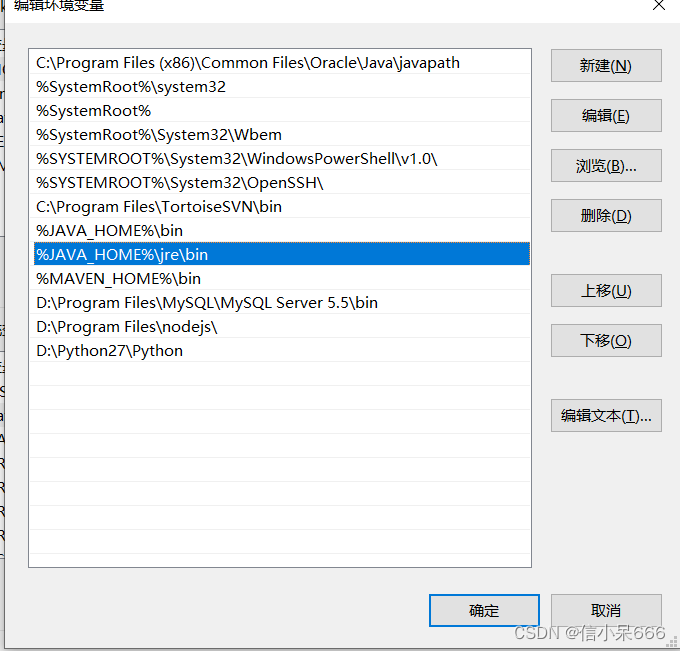Confirm with the 确定 button
680x651 pixels.
click(484, 610)
